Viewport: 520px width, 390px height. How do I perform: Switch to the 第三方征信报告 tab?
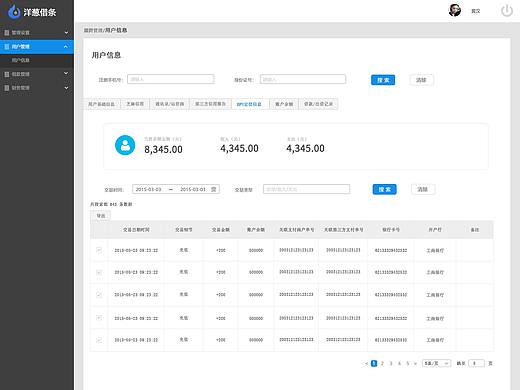point(210,104)
